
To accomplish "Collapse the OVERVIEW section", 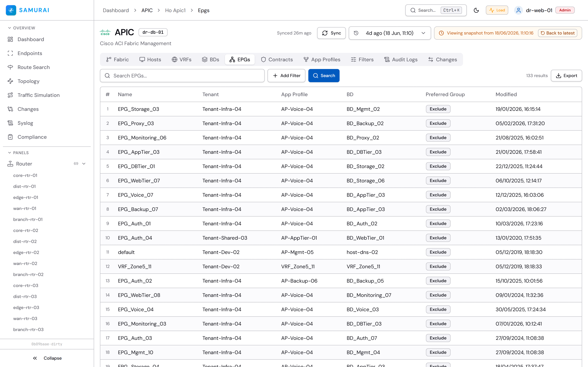I will (10, 28).
